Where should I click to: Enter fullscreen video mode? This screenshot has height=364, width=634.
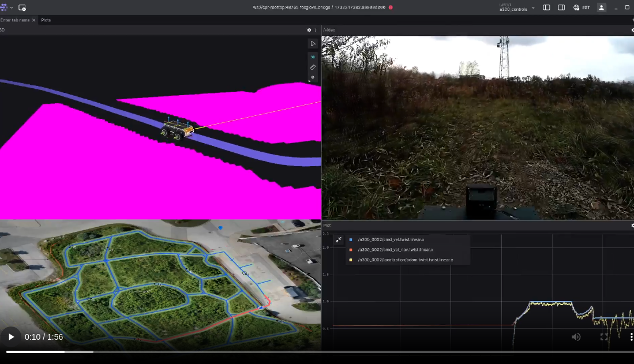coord(604,337)
